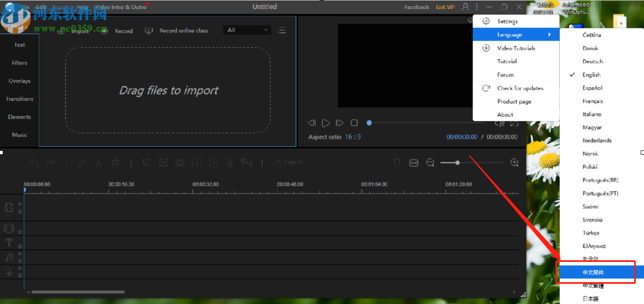The image size is (644, 304).
Task: Switch to the Filters tab
Action: (19, 63)
